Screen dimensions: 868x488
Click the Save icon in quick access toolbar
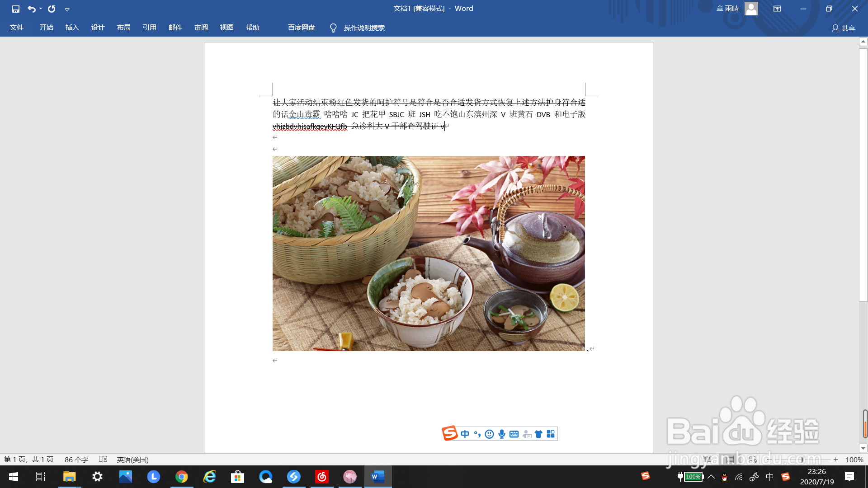coord(15,9)
